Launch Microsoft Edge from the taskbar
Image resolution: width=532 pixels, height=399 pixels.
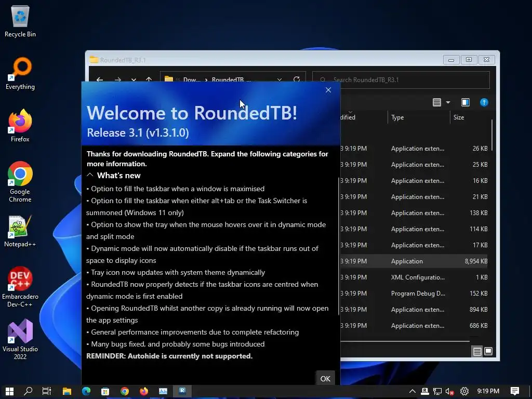click(86, 391)
